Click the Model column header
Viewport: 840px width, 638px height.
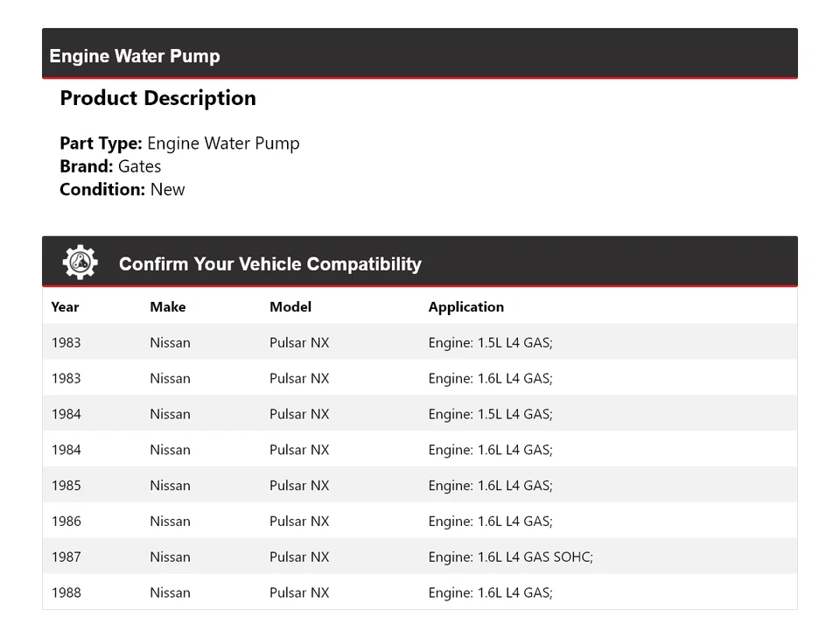pos(290,307)
